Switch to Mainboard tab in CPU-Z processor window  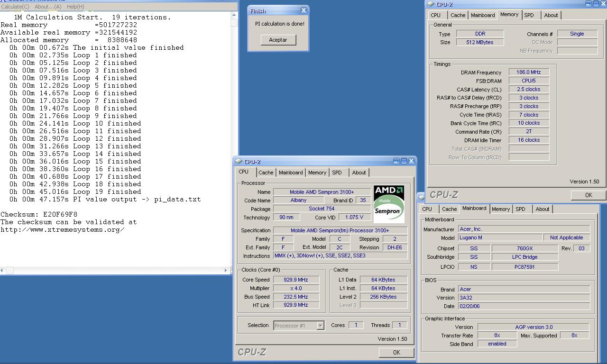click(x=291, y=173)
